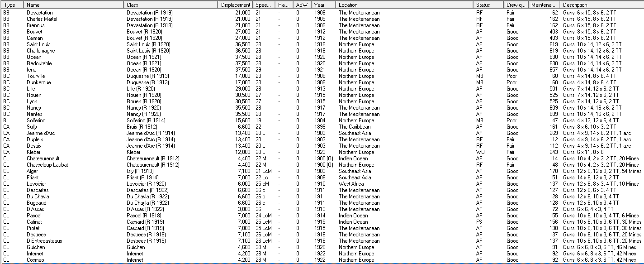Image resolution: width=644 pixels, height=264 pixels.
Task: Select the ship named Brennus
Action: pos(35,25)
